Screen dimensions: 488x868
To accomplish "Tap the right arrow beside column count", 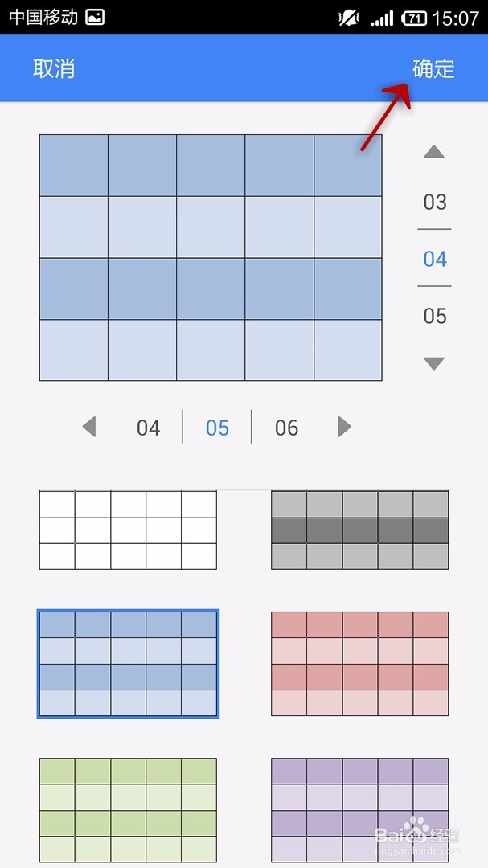I will (x=345, y=427).
